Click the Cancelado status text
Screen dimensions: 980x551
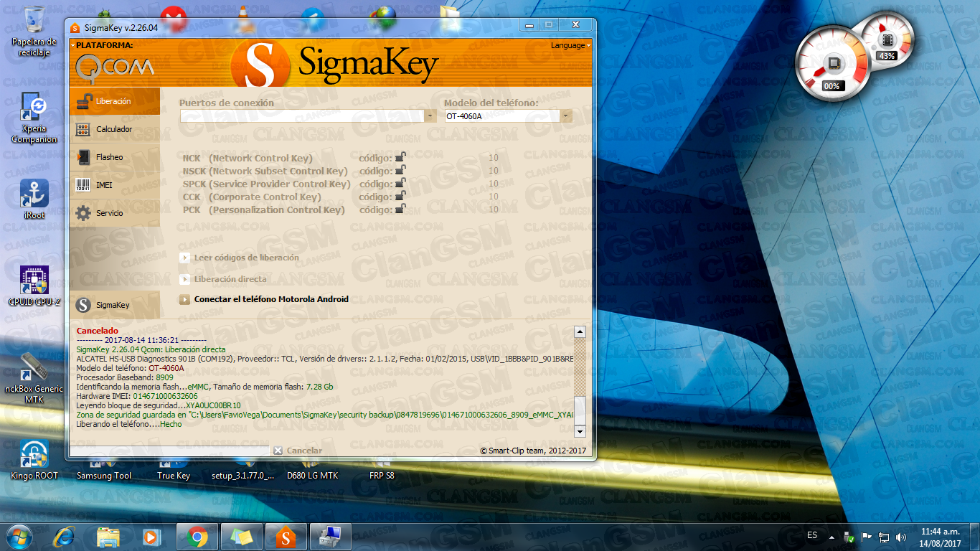coord(98,331)
